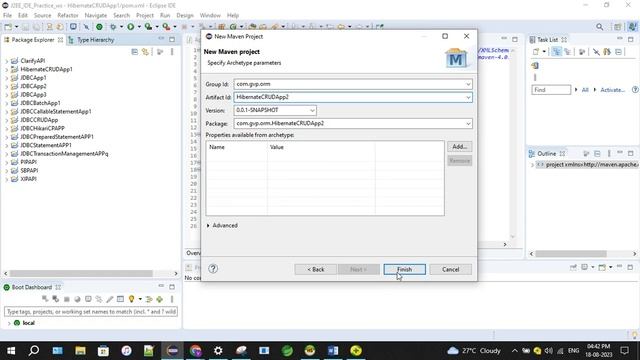Click the Debug bug toolbar icon

click(113, 27)
